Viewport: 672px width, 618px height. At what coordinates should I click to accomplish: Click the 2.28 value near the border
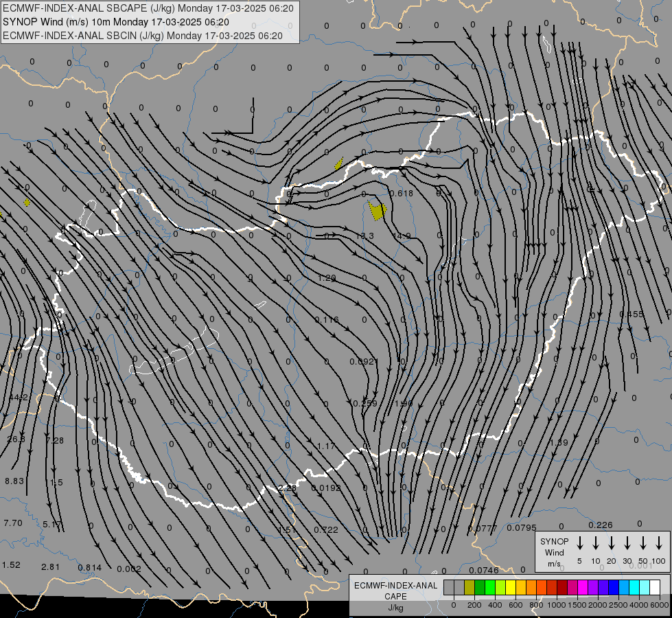[287, 488]
